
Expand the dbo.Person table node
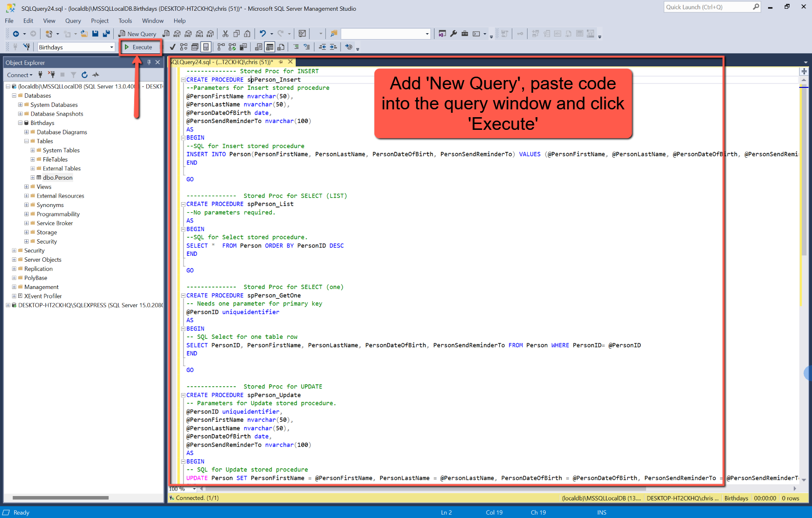pos(33,178)
